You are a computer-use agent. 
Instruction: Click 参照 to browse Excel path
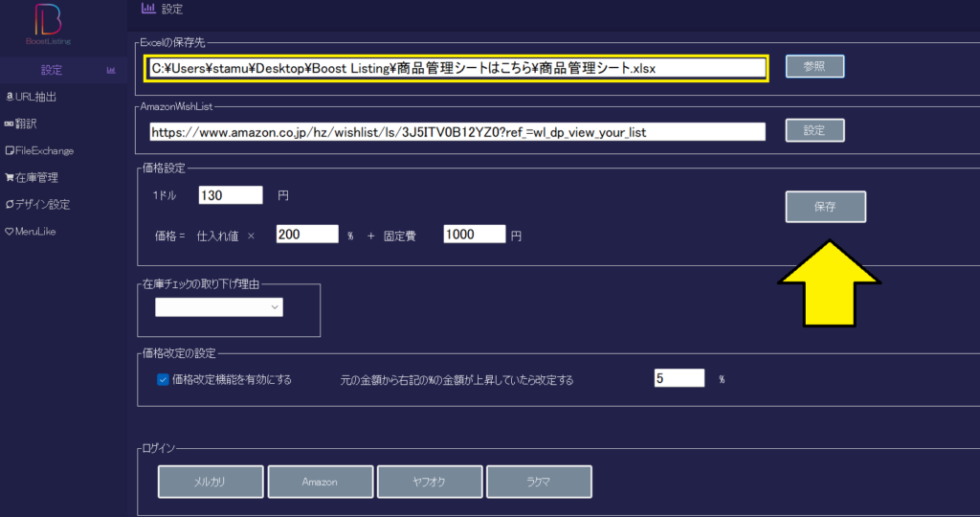(x=814, y=67)
